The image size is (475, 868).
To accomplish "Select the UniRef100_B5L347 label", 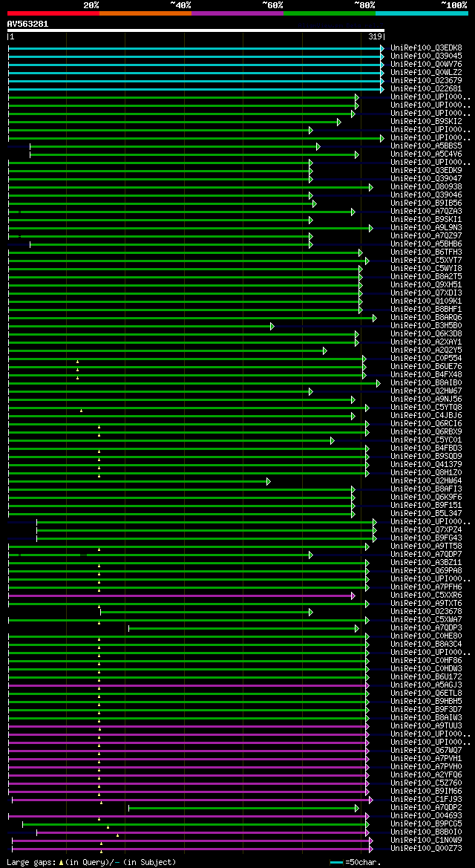I will click(x=426, y=514).
